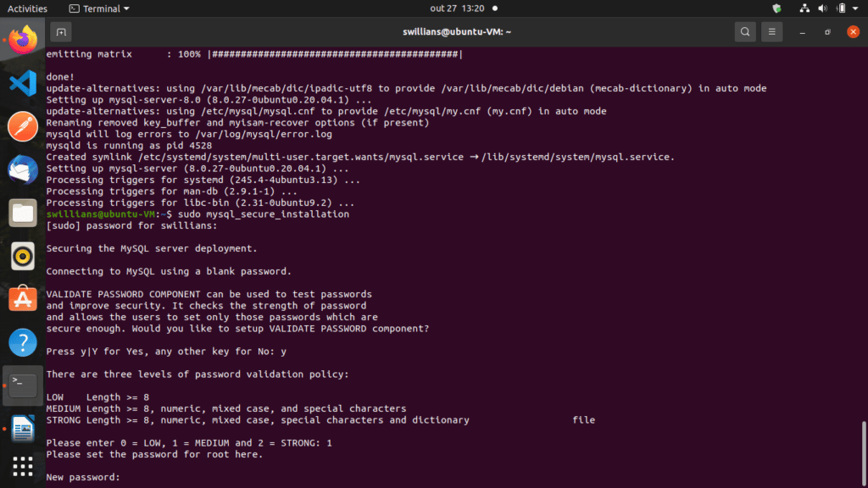Open the terminal hamburger menu
This screenshot has height=488, width=868.
771,32
